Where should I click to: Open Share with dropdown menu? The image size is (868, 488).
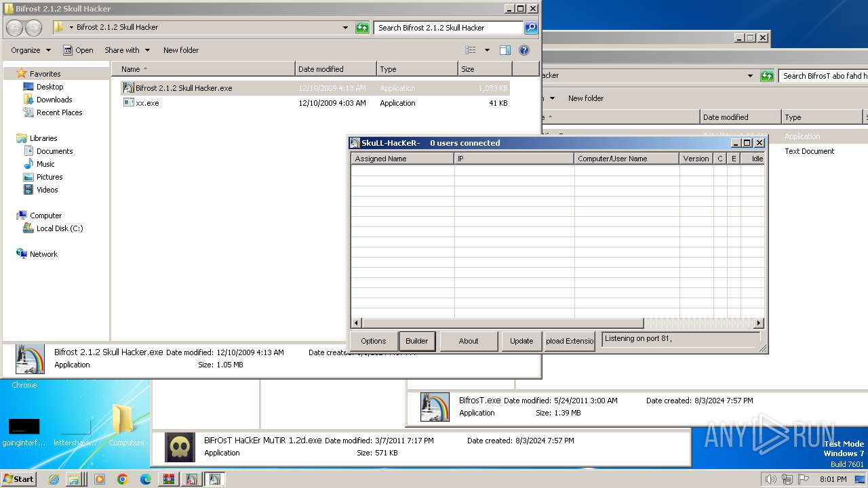click(127, 50)
